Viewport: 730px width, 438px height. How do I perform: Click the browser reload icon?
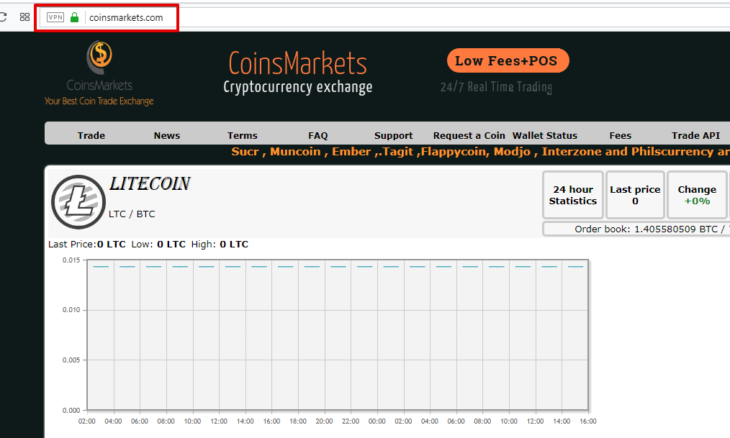click(x=3, y=17)
